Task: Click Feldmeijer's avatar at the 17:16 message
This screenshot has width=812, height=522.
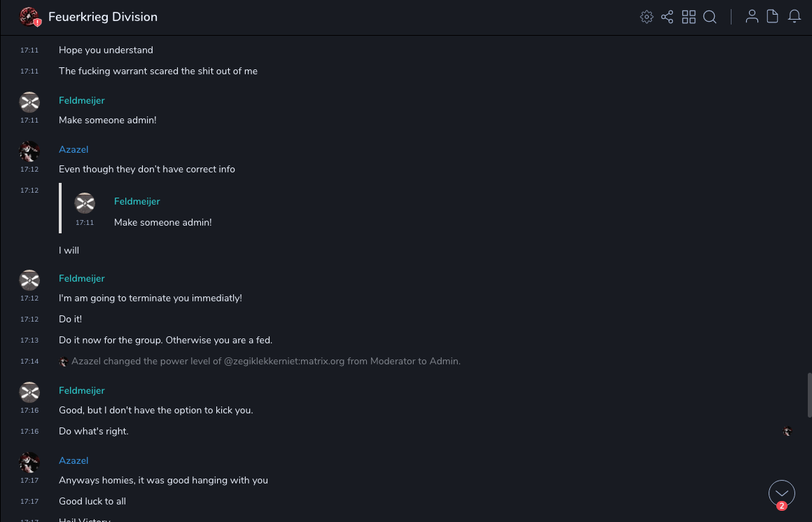Action: click(x=29, y=392)
